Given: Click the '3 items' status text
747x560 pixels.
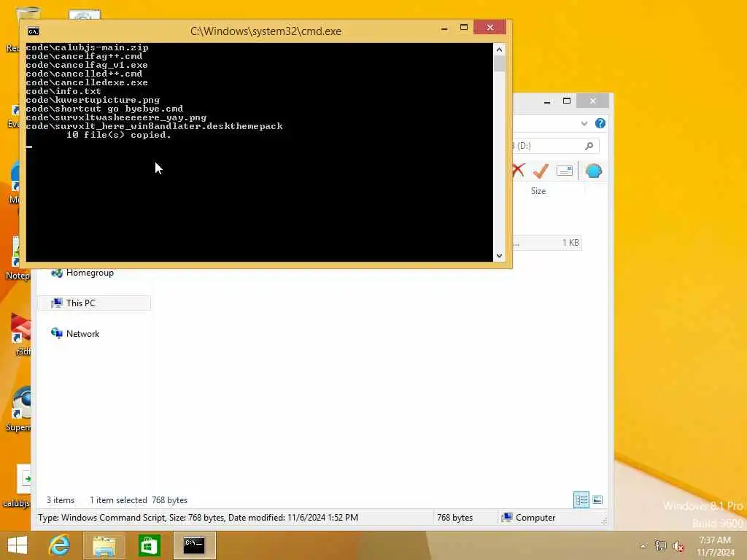Looking at the screenshot, I should click(61, 500).
